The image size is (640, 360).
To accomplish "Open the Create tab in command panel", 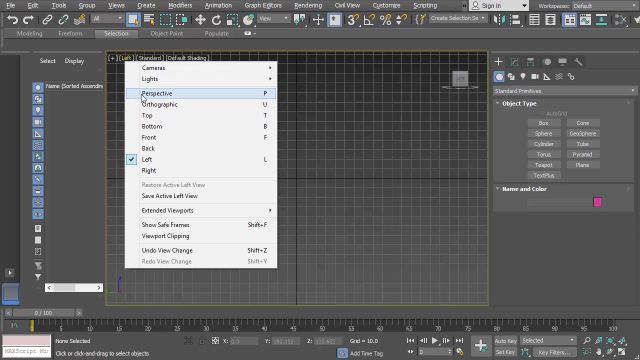I will pos(498,62).
